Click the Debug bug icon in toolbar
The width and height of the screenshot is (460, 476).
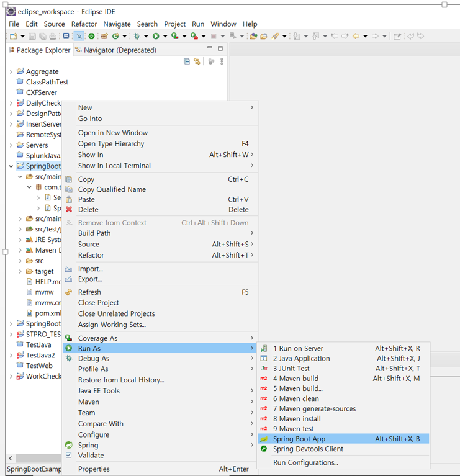(137, 36)
